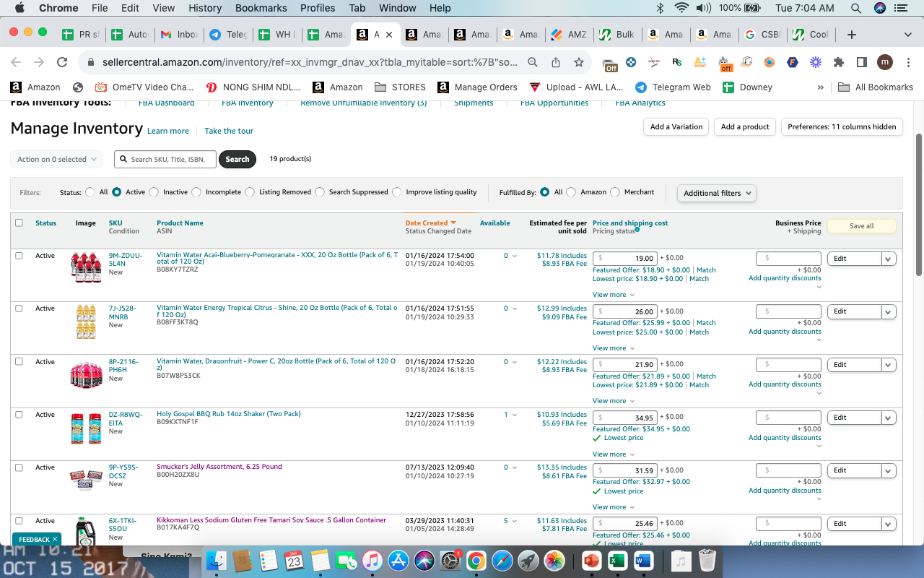Viewport: 924px width, 578px height.
Task: Click the Search button
Action: pyautogui.click(x=237, y=159)
